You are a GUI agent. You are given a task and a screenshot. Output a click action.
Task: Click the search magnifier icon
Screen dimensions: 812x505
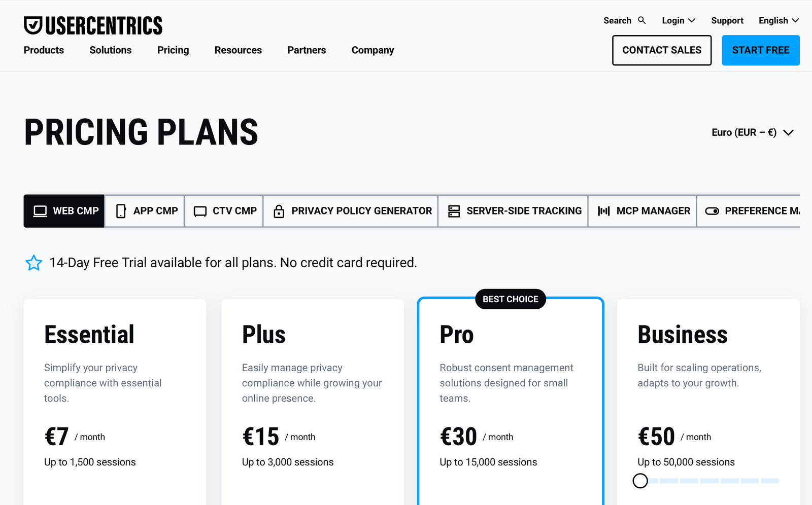(641, 20)
